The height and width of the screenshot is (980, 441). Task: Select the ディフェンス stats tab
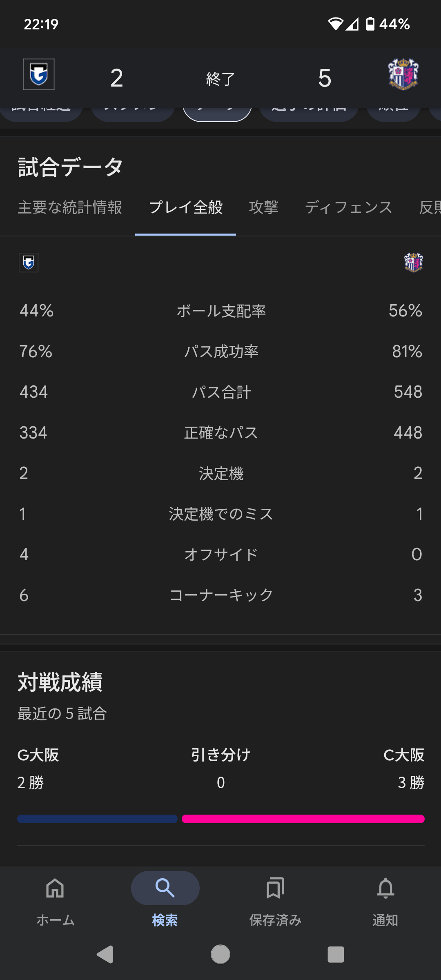pyautogui.click(x=348, y=207)
